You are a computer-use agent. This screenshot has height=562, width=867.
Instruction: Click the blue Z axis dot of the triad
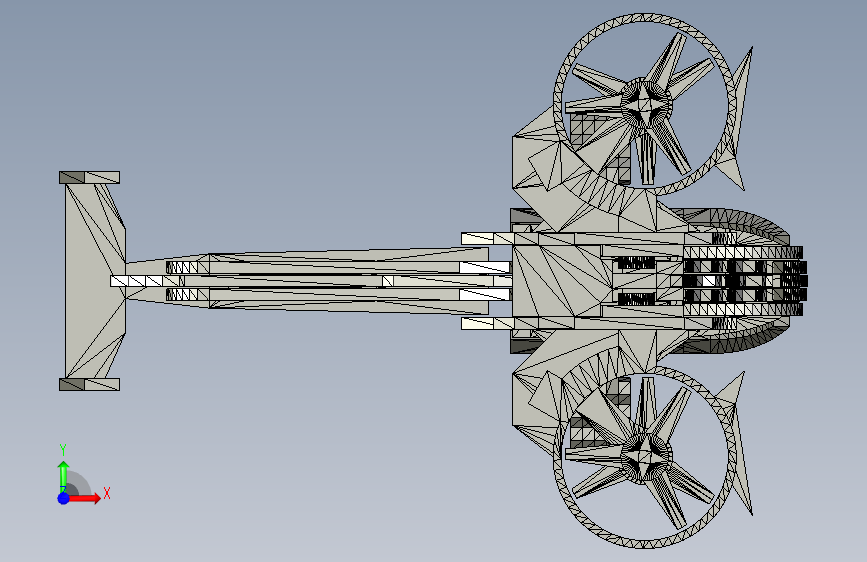click(x=64, y=498)
